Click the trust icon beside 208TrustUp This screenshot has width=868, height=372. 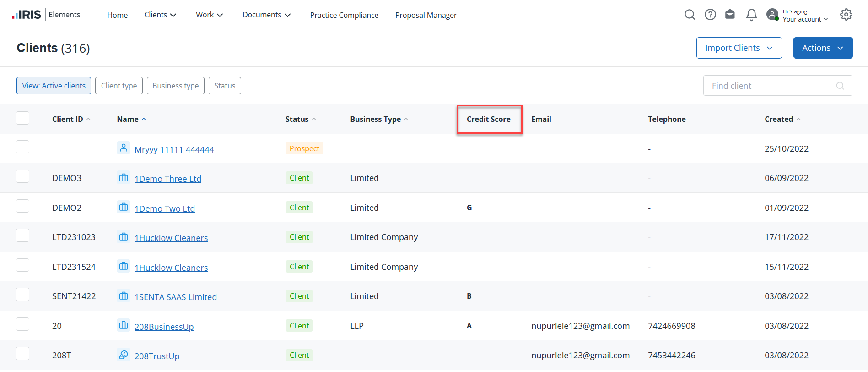(124, 355)
